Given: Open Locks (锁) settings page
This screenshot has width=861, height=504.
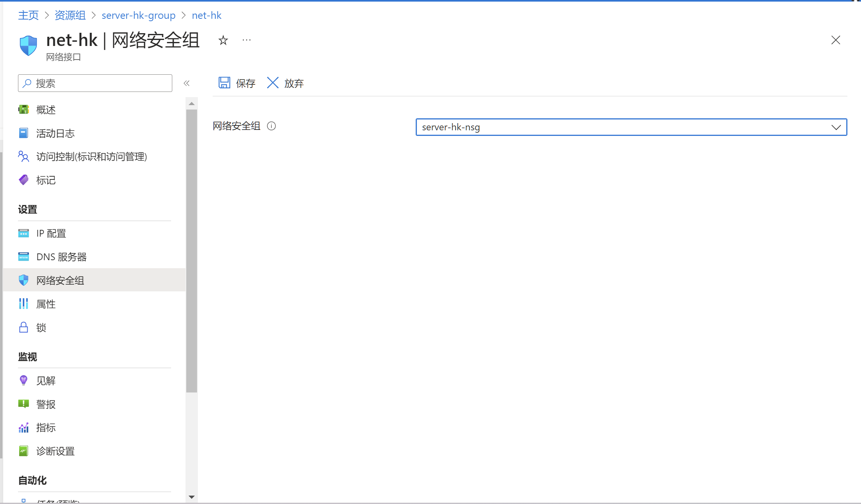Looking at the screenshot, I should 41,328.
